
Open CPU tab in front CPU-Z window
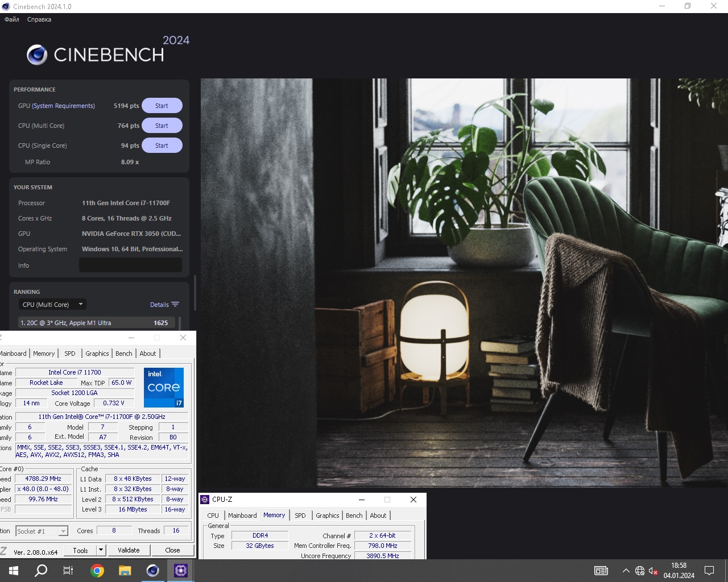point(213,516)
